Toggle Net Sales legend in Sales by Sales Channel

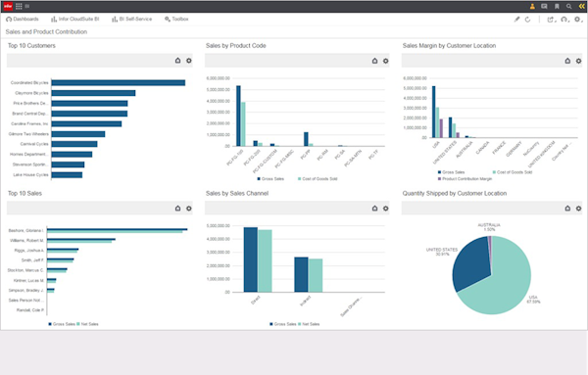click(309, 324)
